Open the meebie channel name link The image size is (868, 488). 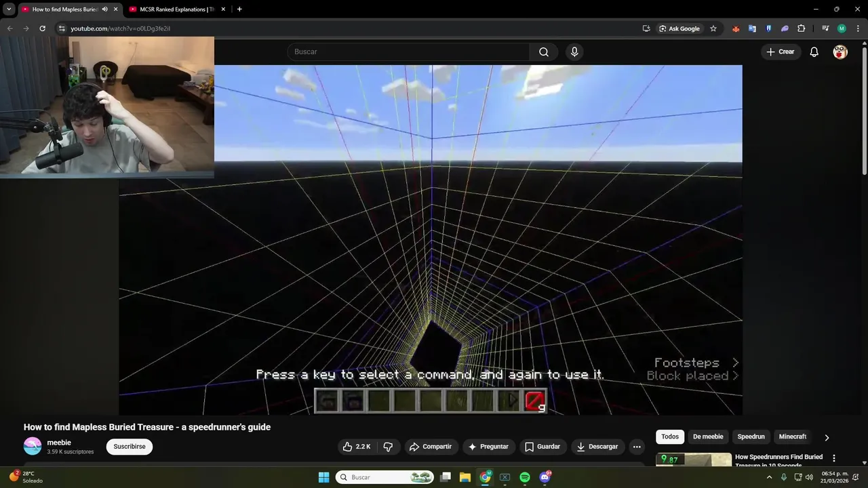click(59, 443)
